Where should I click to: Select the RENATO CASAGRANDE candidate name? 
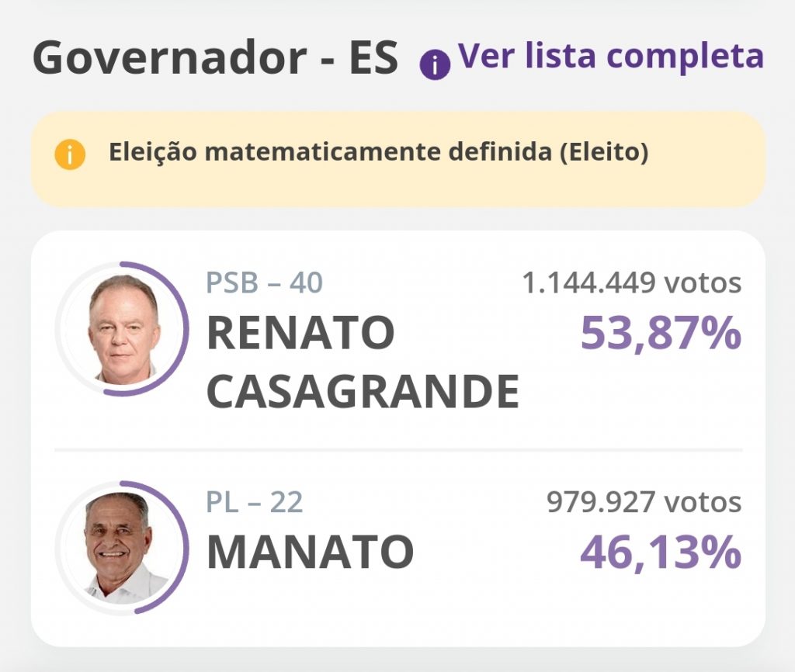pos(363,362)
